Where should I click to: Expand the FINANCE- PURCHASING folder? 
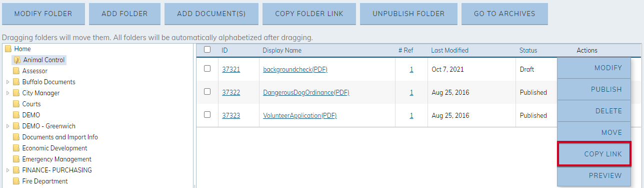tap(7, 170)
